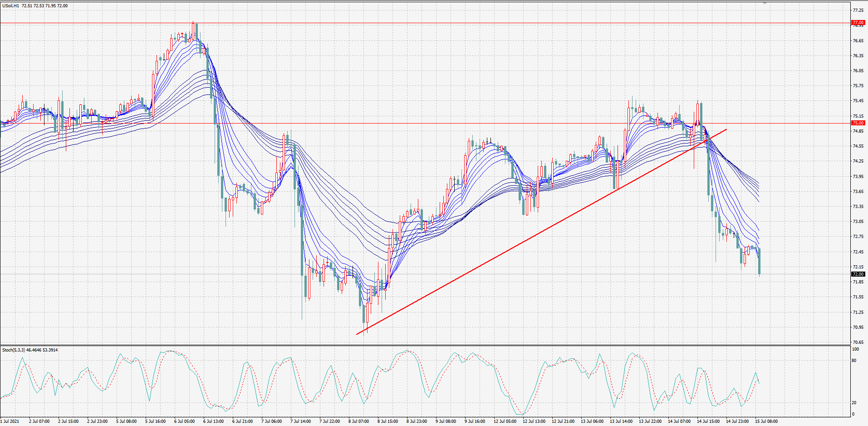Viewport: 868px width, 426px height.
Task: Click the 1 Jul 2021 date label
Action: 10,421
